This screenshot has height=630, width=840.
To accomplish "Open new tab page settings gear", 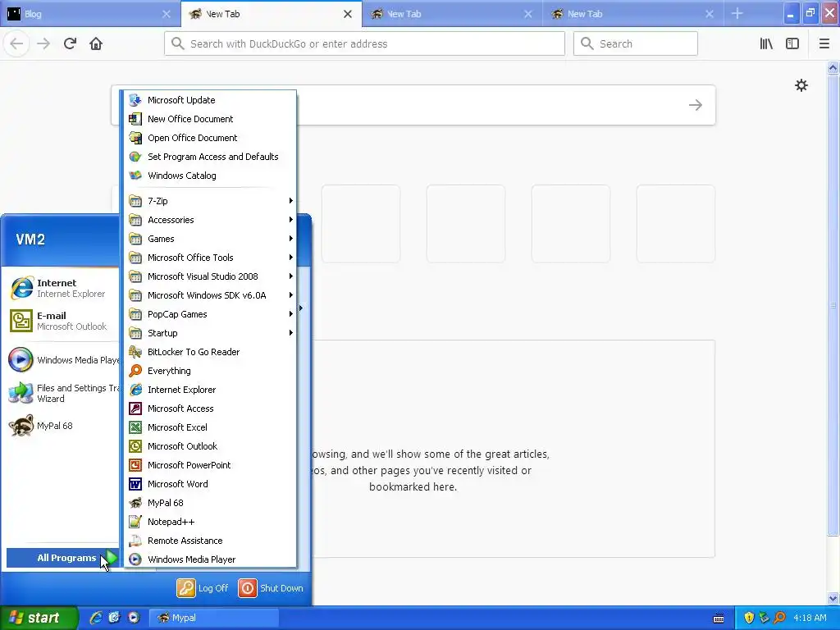I will pyautogui.click(x=801, y=85).
